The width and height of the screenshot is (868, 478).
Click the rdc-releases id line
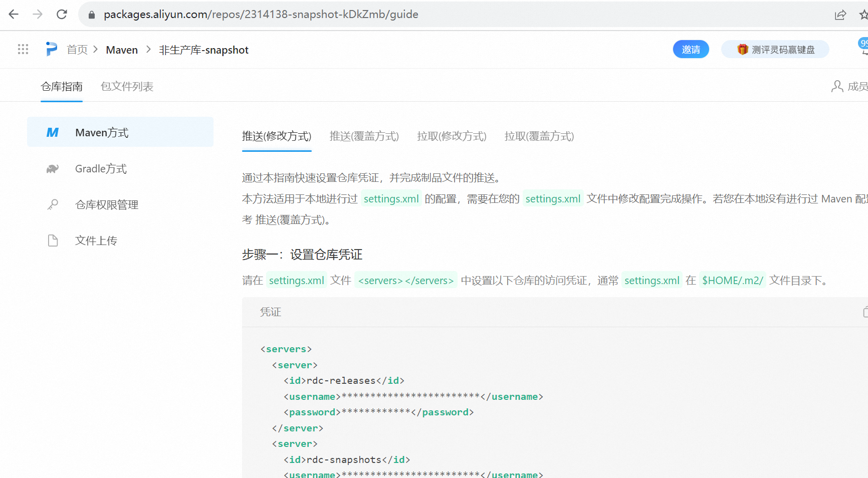[344, 381]
